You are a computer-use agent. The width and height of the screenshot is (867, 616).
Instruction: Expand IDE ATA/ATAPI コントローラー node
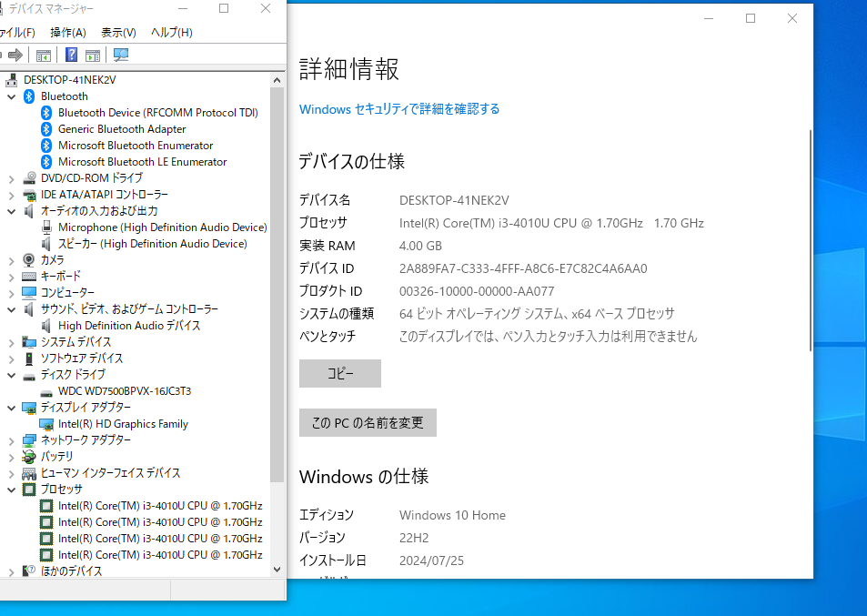coord(11,196)
